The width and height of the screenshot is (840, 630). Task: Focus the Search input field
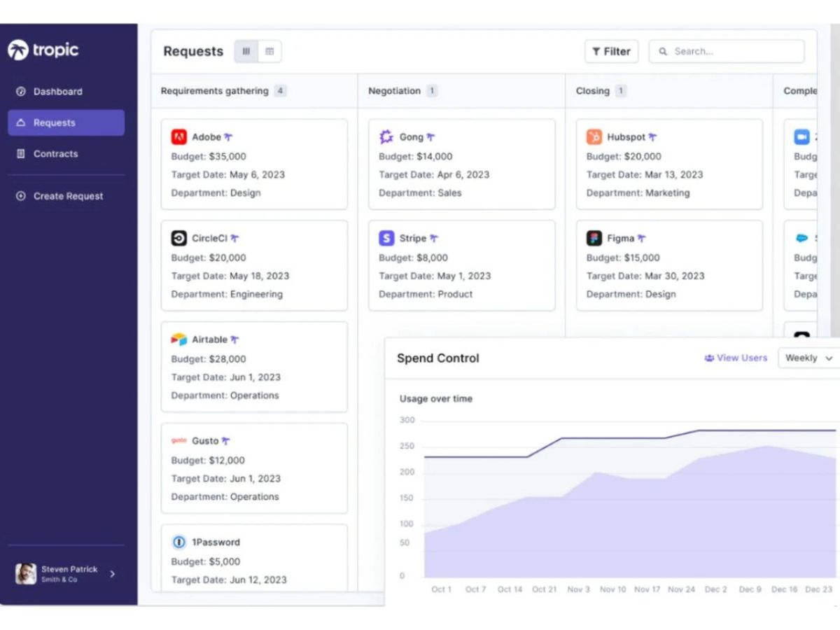point(727,51)
